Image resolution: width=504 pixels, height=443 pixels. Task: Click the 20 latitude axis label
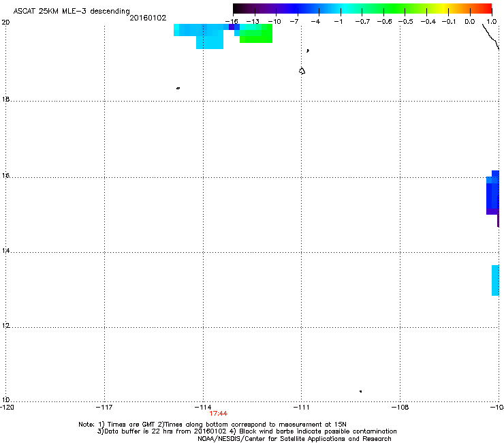pos(5,22)
